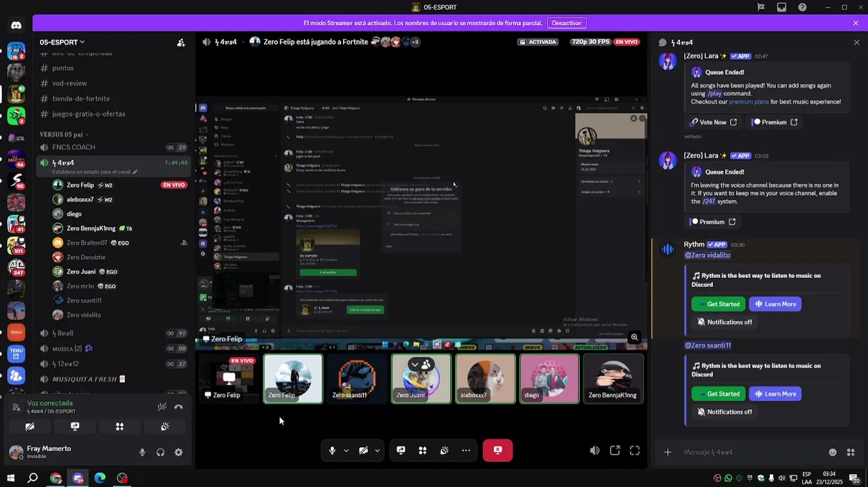Open the emoji picker in message box
868x487 pixels.
point(833,452)
